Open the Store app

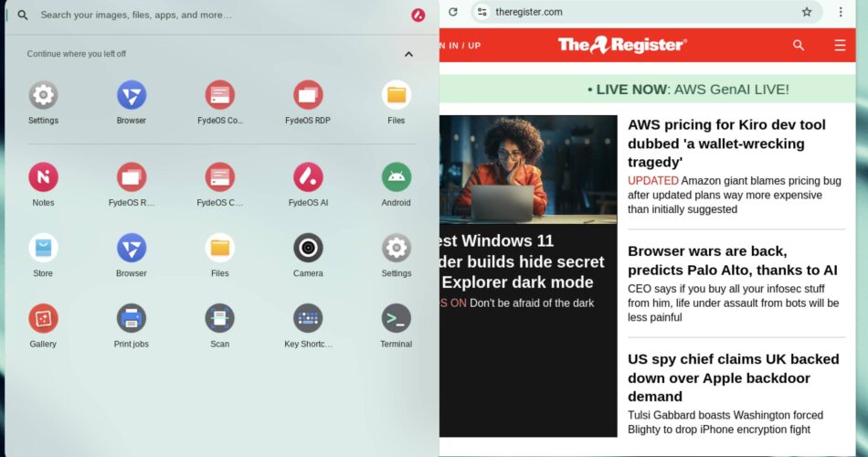point(43,248)
